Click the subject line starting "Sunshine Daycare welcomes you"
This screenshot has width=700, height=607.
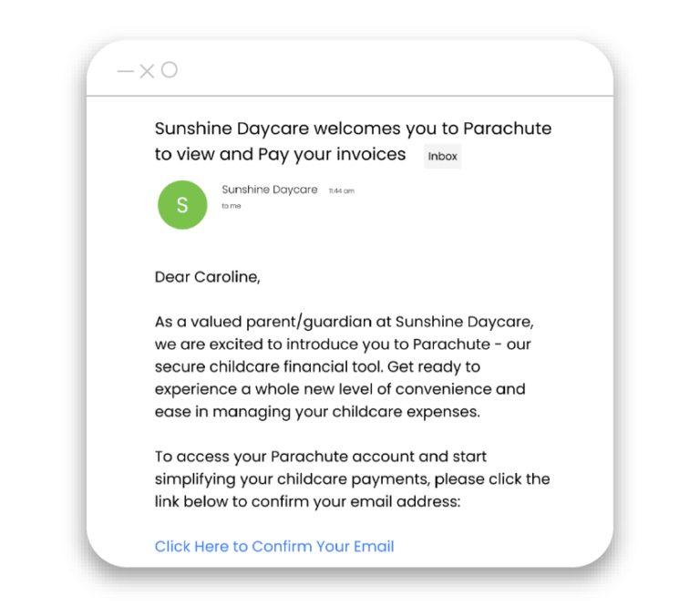353,128
